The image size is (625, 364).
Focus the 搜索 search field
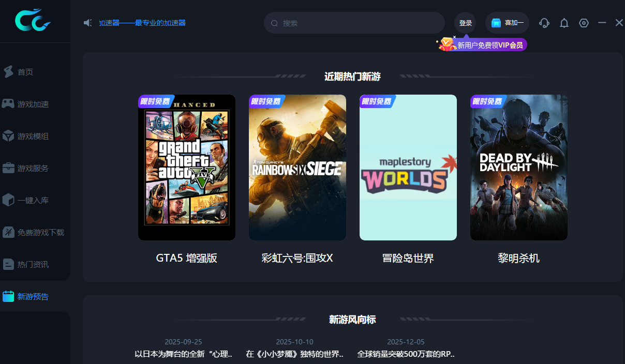357,23
